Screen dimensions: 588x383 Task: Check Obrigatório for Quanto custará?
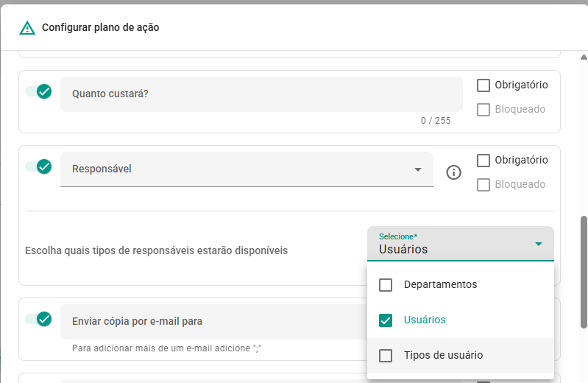(483, 85)
